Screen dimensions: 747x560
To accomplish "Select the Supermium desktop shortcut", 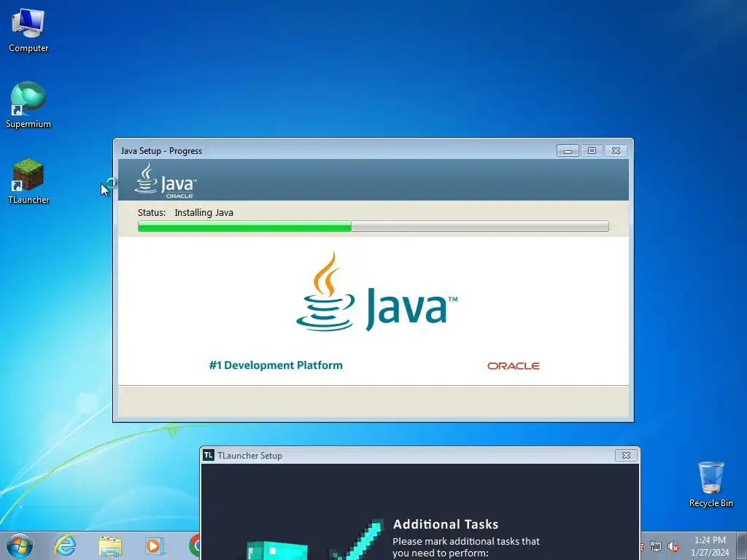I will pyautogui.click(x=28, y=105).
